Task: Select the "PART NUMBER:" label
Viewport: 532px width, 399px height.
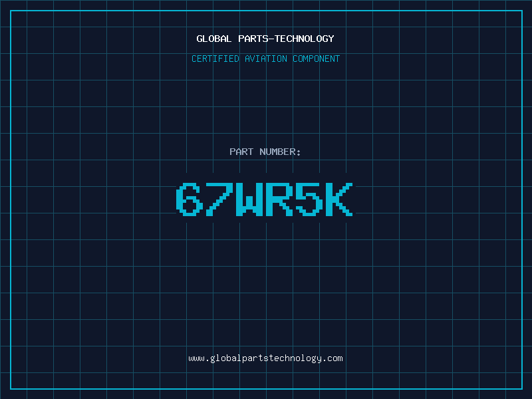Action: [x=265, y=152]
